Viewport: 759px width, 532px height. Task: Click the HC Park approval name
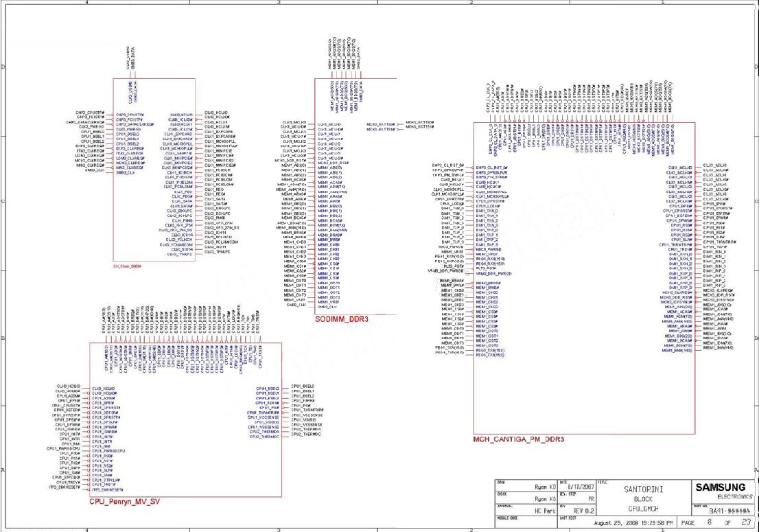(545, 511)
